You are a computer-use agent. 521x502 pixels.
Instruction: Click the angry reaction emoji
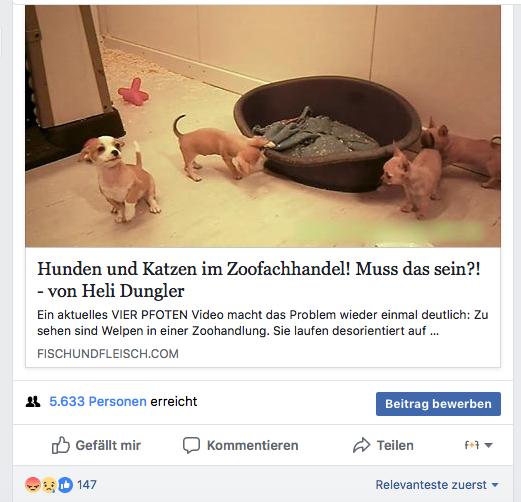[33, 485]
